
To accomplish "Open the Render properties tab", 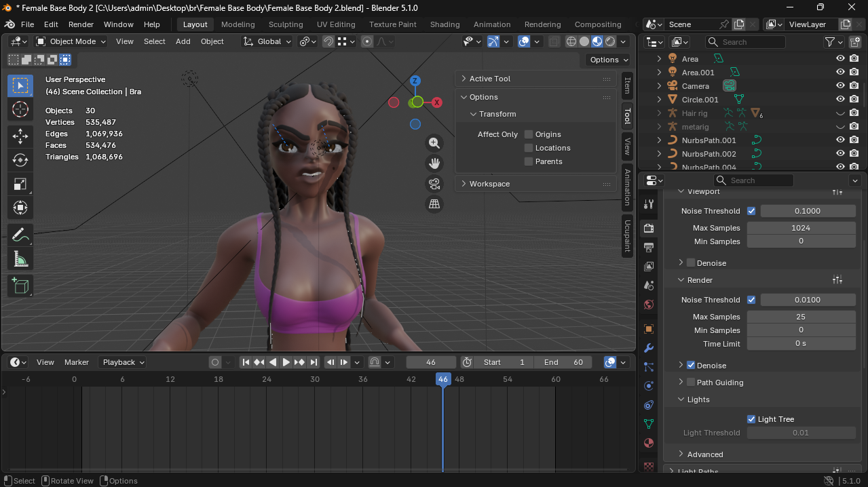I will coord(649,228).
